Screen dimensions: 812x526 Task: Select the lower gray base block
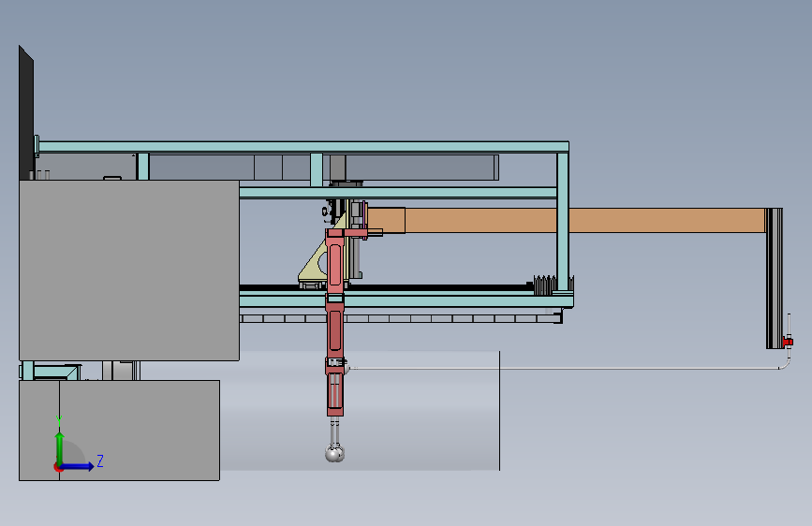[119, 431]
